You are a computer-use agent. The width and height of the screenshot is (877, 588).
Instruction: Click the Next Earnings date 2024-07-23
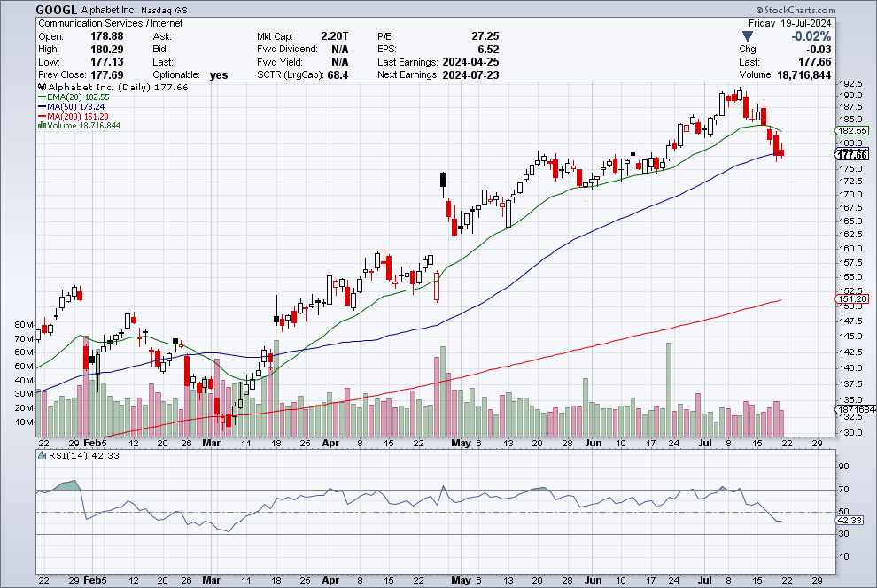(x=470, y=75)
